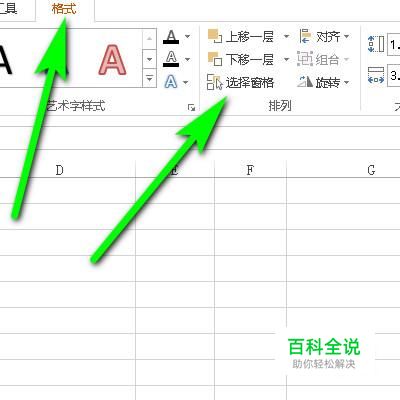Expand the 旋转 dropdown arrow

pyautogui.click(x=346, y=82)
